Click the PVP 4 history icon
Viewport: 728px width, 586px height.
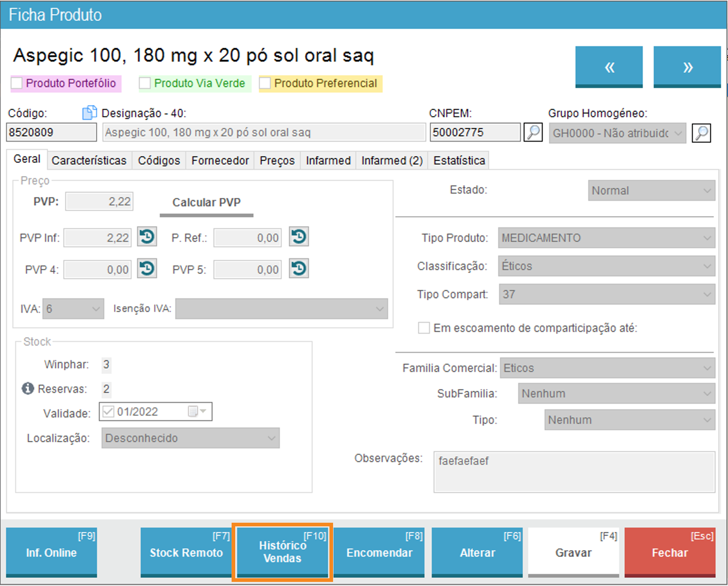(x=147, y=269)
